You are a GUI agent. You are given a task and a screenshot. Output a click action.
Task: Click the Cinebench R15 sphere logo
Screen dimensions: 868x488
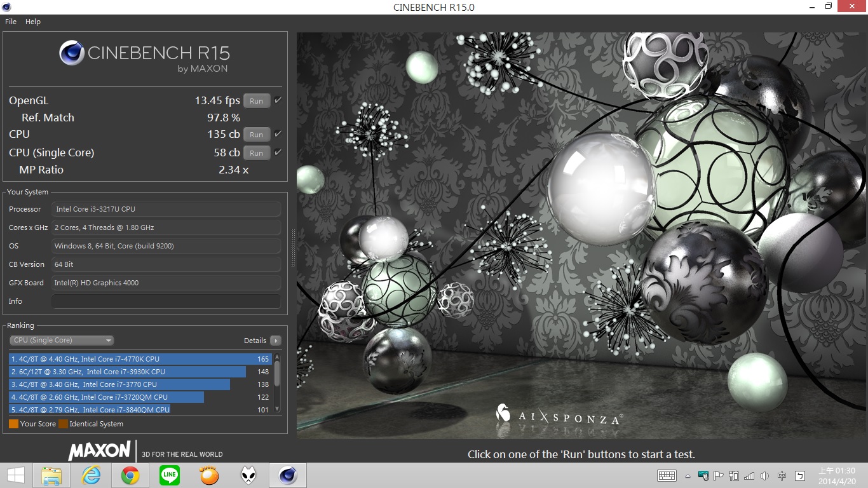pyautogui.click(x=72, y=53)
